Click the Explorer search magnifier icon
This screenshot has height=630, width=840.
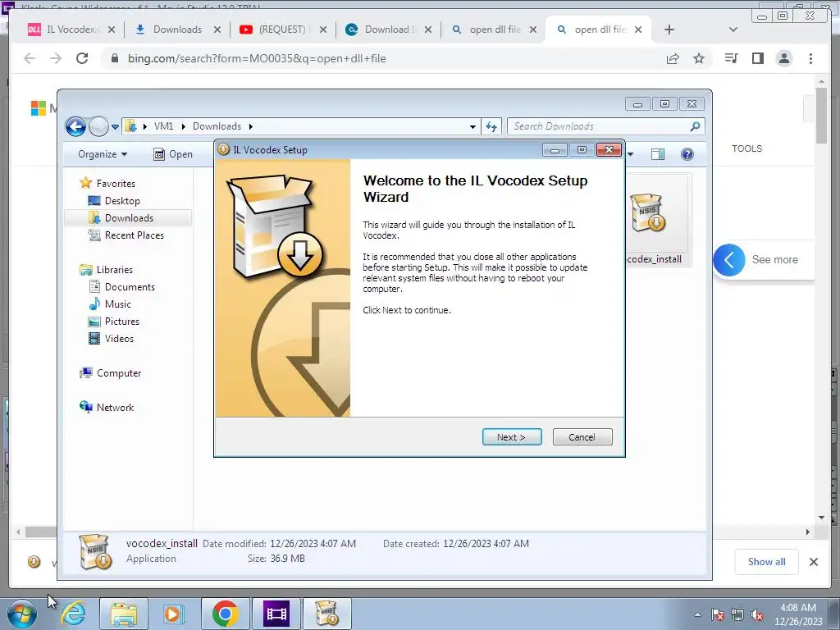(x=695, y=126)
